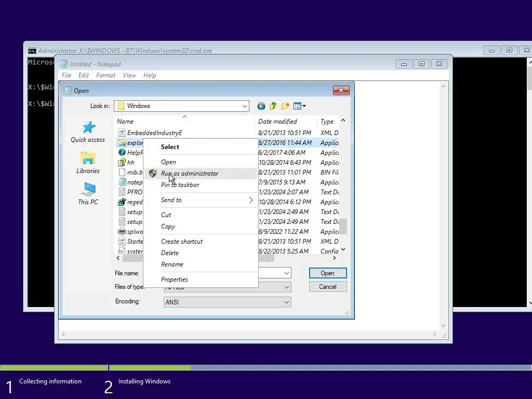Click Notepad title bar icon
532x399 pixels.
click(x=63, y=64)
